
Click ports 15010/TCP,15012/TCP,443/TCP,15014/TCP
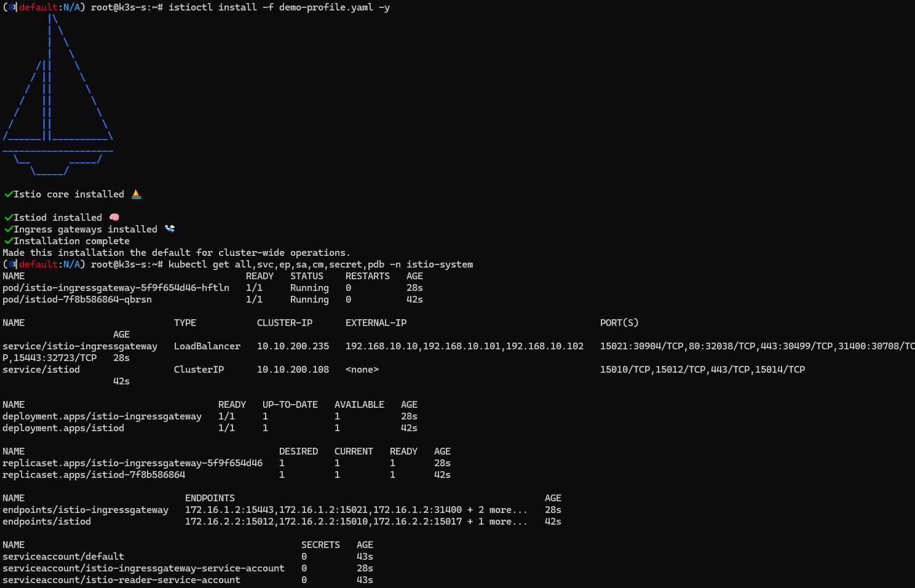[x=702, y=370]
